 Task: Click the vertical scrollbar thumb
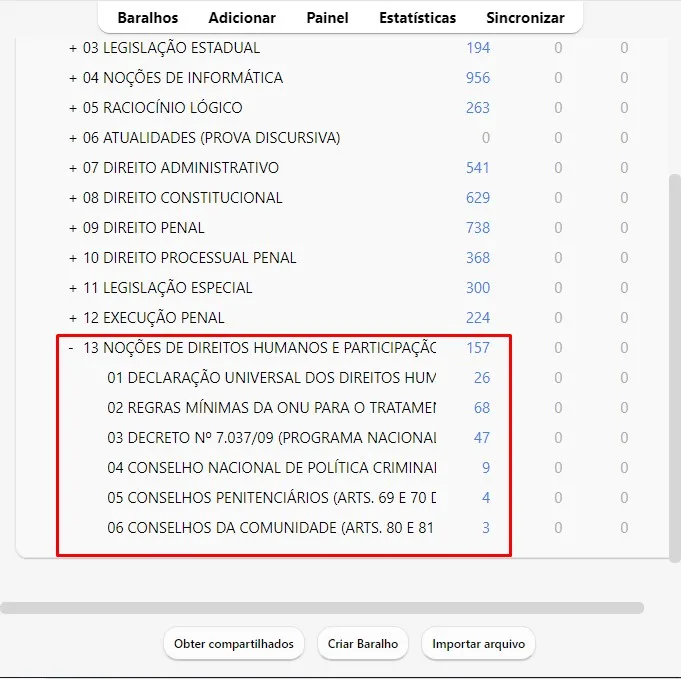click(x=674, y=368)
